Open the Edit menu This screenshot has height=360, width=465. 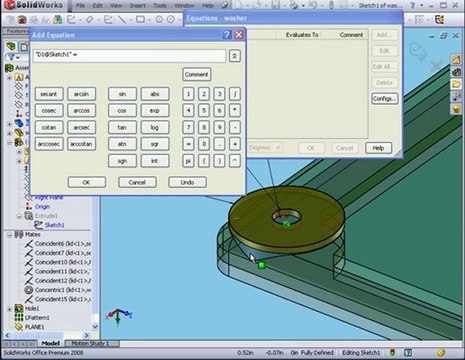pyautogui.click(x=98, y=6)
